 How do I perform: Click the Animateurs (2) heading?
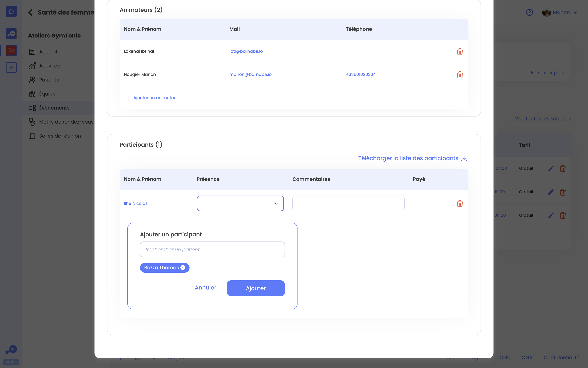pos(141,10)
